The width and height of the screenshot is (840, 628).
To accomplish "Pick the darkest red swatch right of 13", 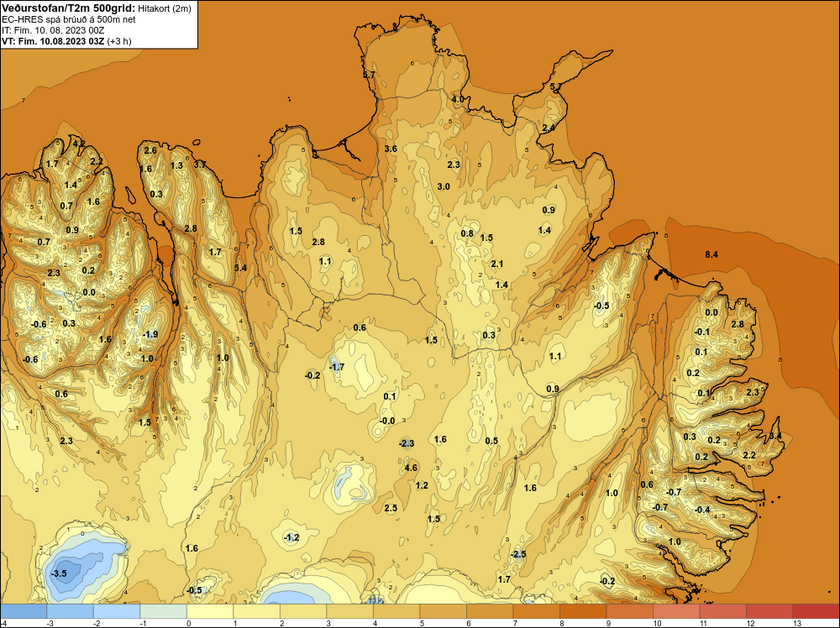I will [x=816, y=611].
